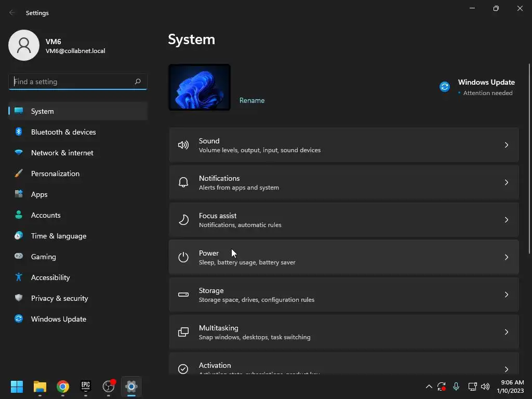This screenshot has width=532, height=399.
Task: Expand the Activation settings chevron
Action: tap(506, 369)
